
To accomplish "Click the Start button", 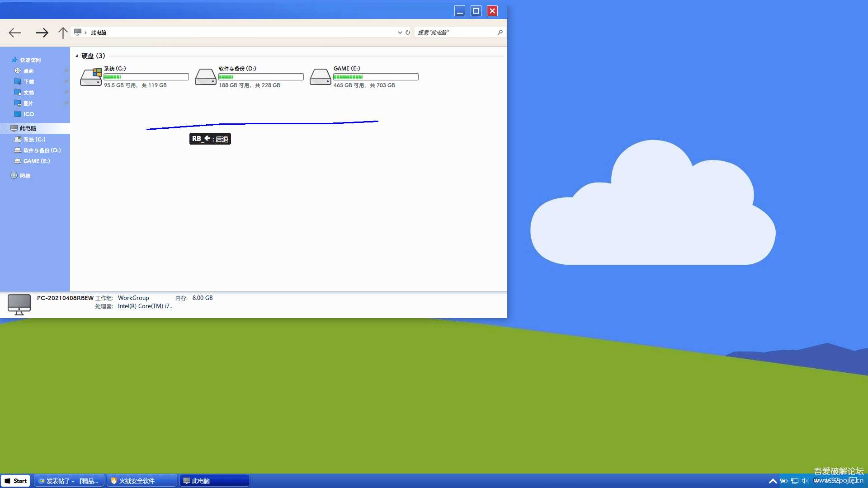I will 16,481.
